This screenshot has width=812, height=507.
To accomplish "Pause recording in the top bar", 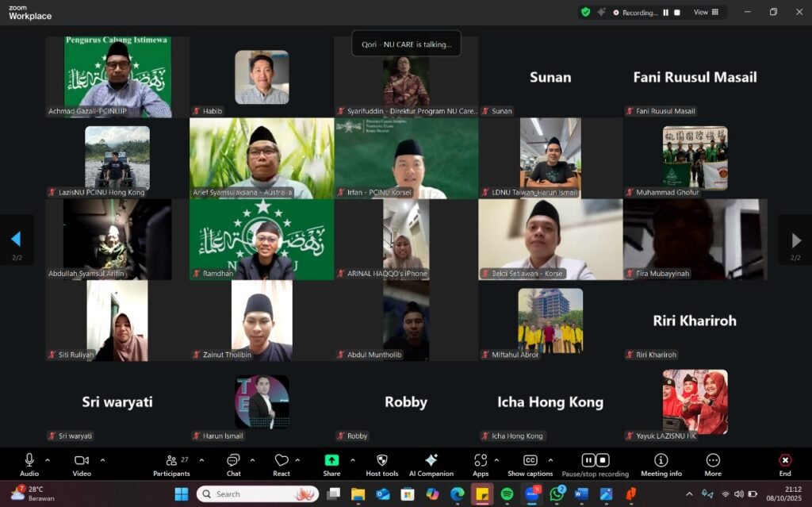I will 665,13.
